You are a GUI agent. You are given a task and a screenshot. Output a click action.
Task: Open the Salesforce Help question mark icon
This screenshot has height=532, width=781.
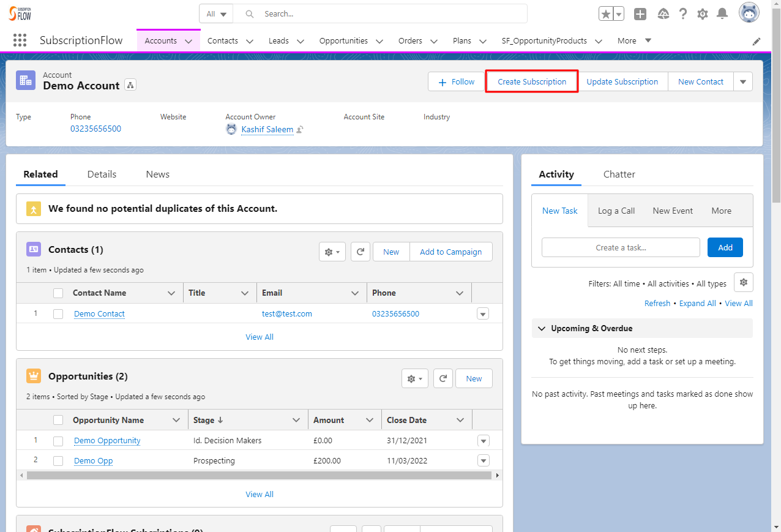(682, 13)
